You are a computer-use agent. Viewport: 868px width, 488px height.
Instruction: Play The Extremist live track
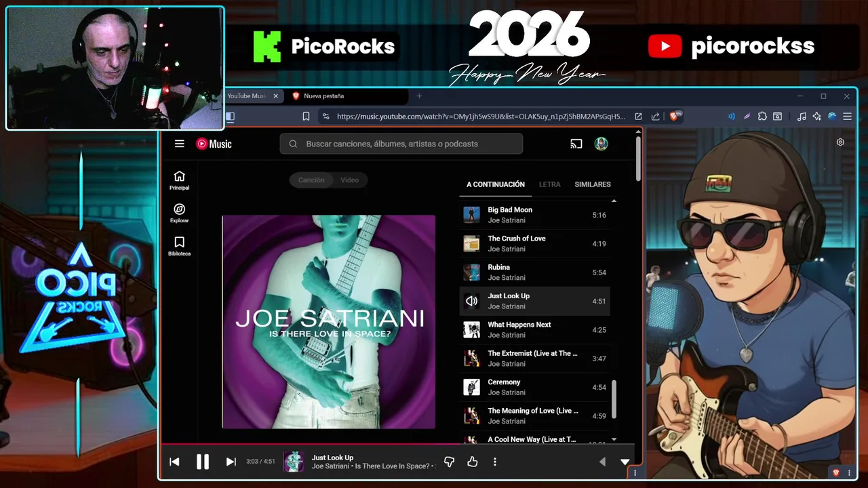pyautogui.click(x=534, y=359)
